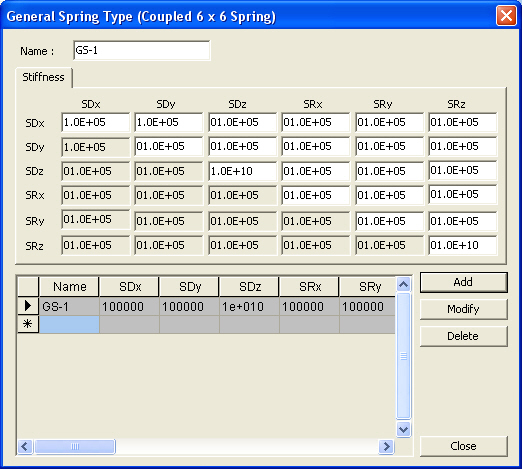522x469 pixels.
Task: Click the SRx row, SRy column stiffness field
Action: (x=389, y=195)
